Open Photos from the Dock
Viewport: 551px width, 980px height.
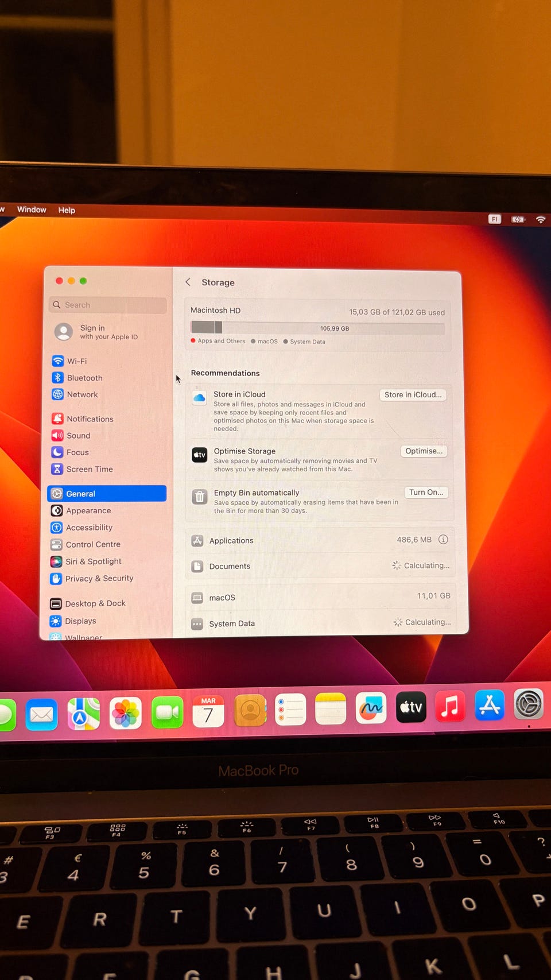point(126,713)
